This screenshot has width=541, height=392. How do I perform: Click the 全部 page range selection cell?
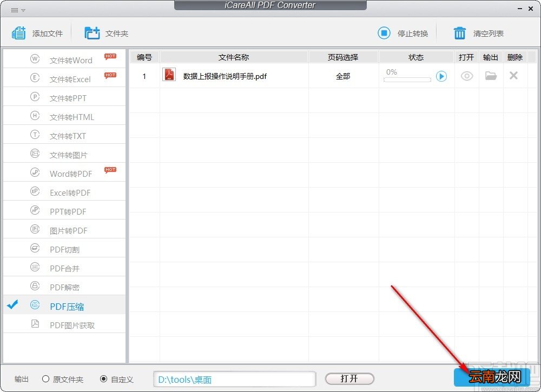tap(344, 76)
